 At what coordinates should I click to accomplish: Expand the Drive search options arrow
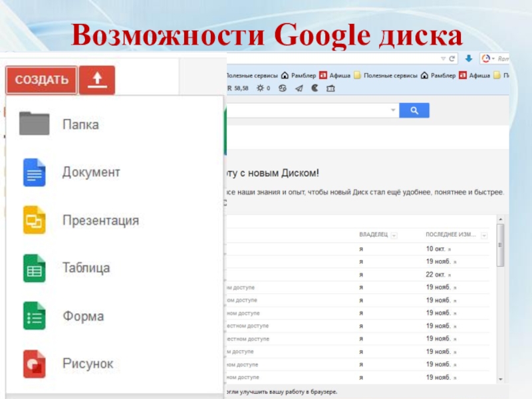click(x=393, y=110)
